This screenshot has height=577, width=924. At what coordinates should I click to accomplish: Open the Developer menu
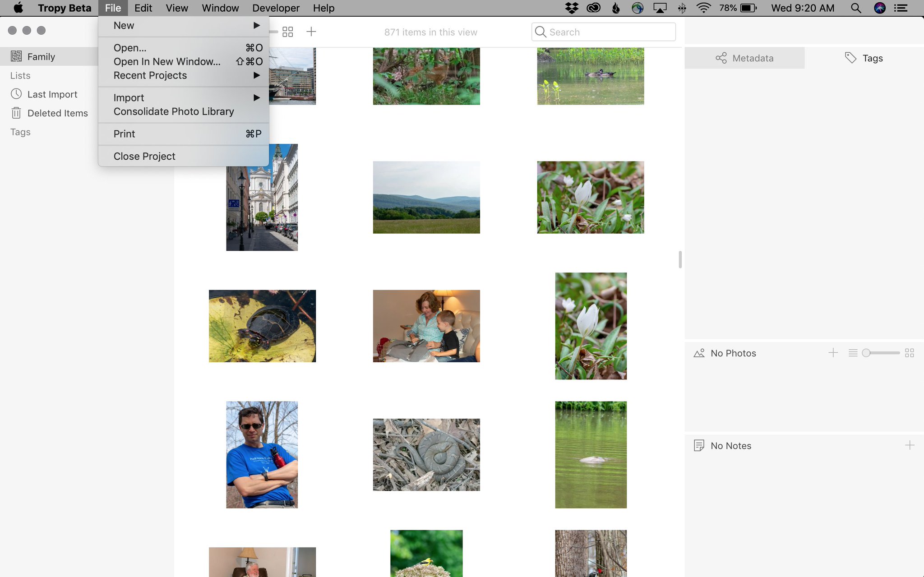click(276, 8)
